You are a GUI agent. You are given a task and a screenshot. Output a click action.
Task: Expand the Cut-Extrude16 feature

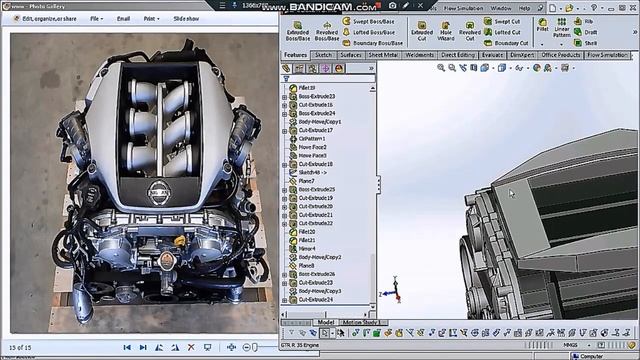coord(284,105)
